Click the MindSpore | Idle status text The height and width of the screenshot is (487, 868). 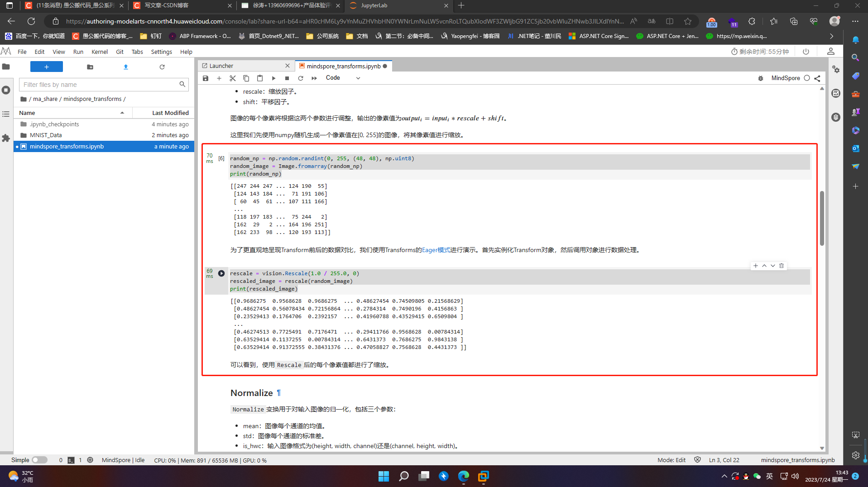[123, 460]
